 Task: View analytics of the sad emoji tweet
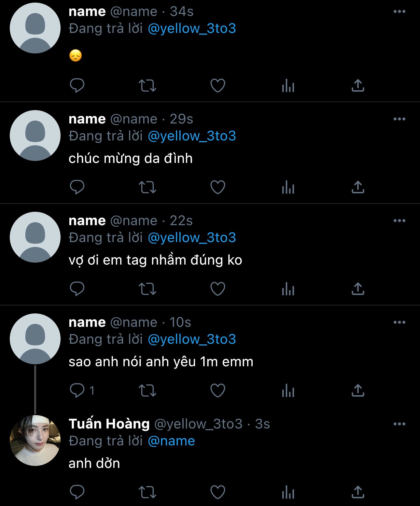click(x=288, y=86)
